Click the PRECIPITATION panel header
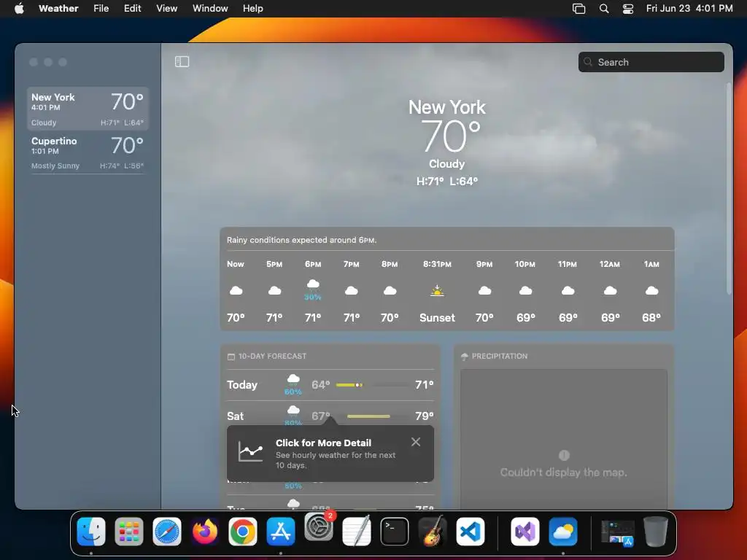The width and height of the screenshot is (747, 560). [495, 356]
